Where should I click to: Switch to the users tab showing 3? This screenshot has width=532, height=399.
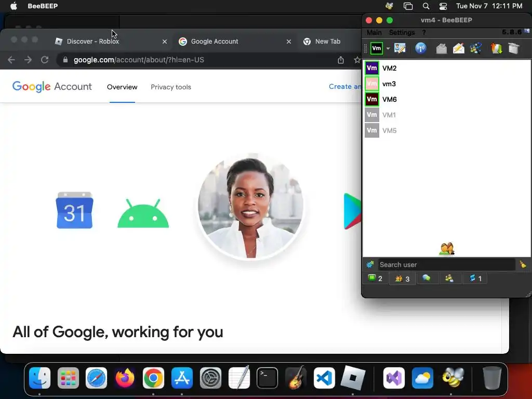403,278
